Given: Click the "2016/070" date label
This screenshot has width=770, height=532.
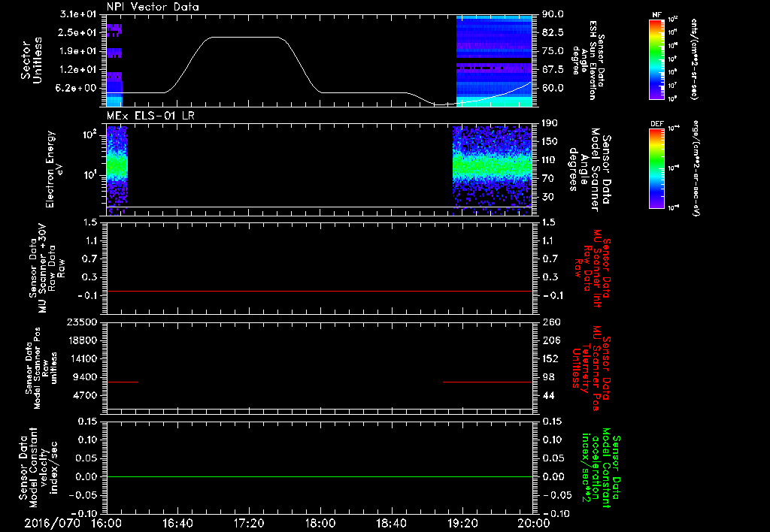Looking at the screenshot, I should (x=52, y=523).
